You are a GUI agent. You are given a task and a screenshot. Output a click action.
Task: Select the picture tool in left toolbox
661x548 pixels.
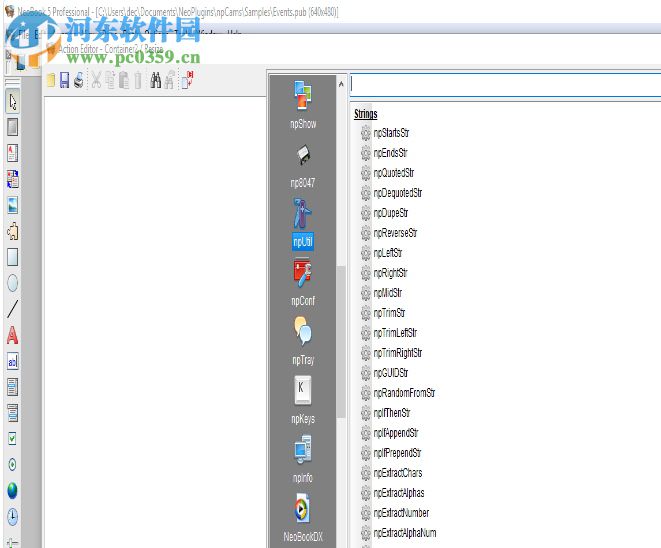point(13,205)
